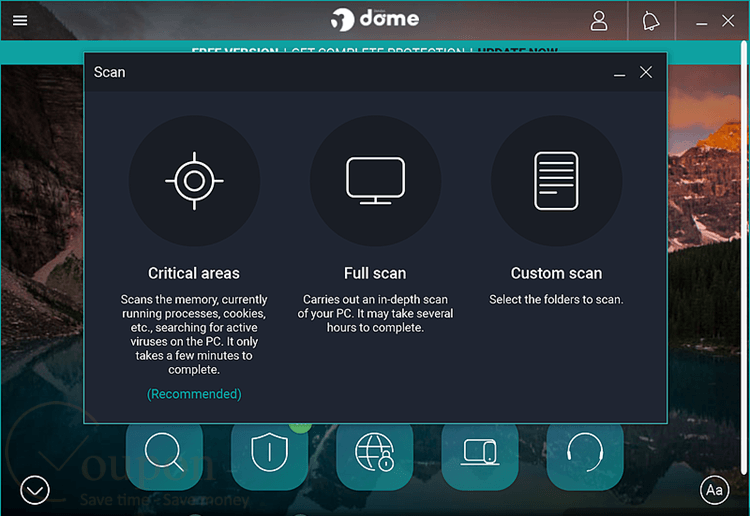Click the Full scan description text

click(375, 313)
